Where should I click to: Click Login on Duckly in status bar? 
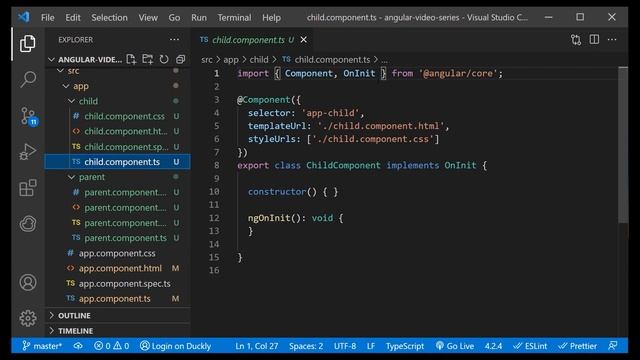click(x=176, y=346)
